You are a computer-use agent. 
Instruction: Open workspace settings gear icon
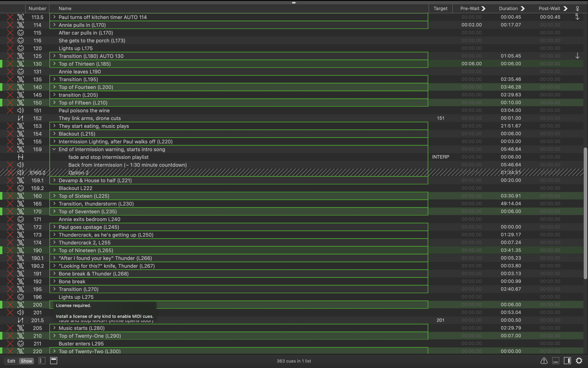[x=579, y=361]
